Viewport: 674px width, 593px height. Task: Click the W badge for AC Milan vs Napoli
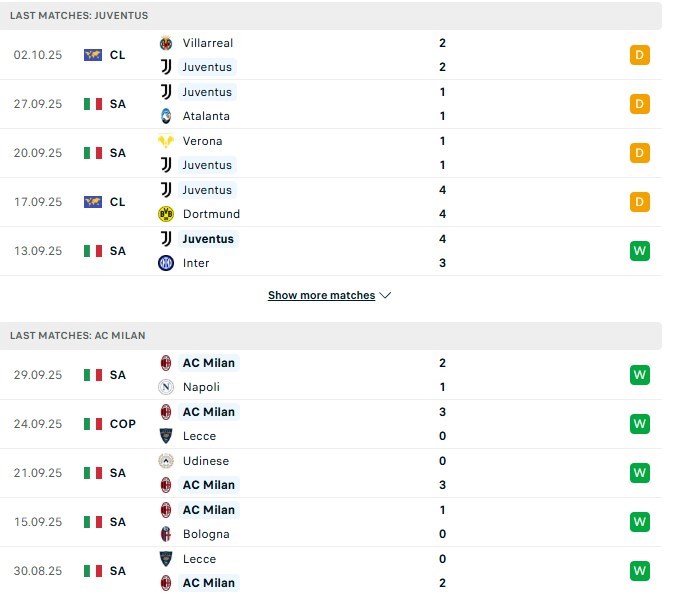coord(640,375)
